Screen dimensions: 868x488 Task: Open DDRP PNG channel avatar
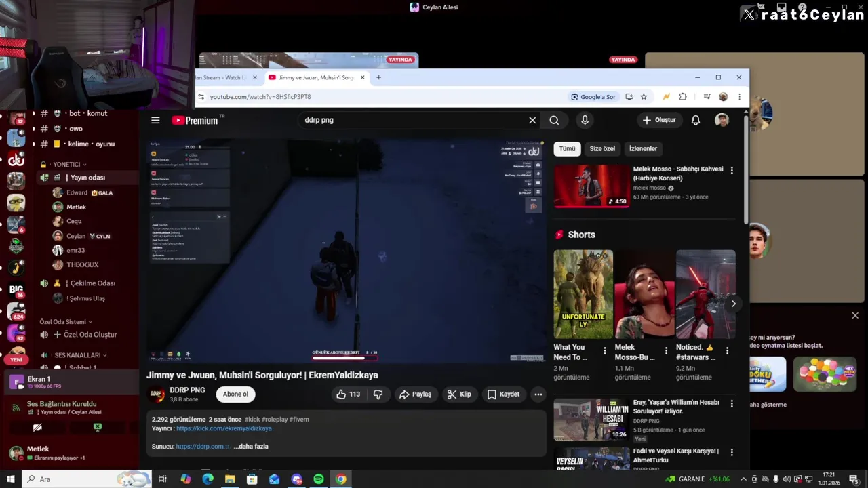point(157,394)
